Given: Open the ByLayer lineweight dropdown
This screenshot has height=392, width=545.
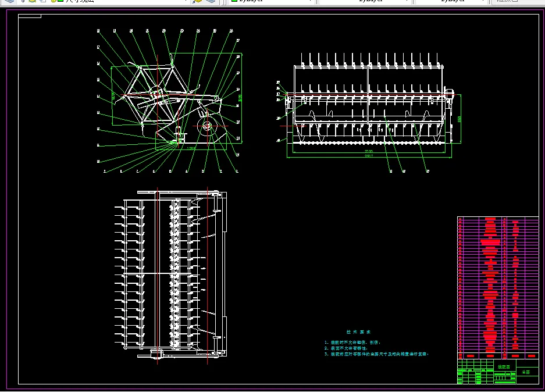Looking at the screenshot, I should [482, 2].
